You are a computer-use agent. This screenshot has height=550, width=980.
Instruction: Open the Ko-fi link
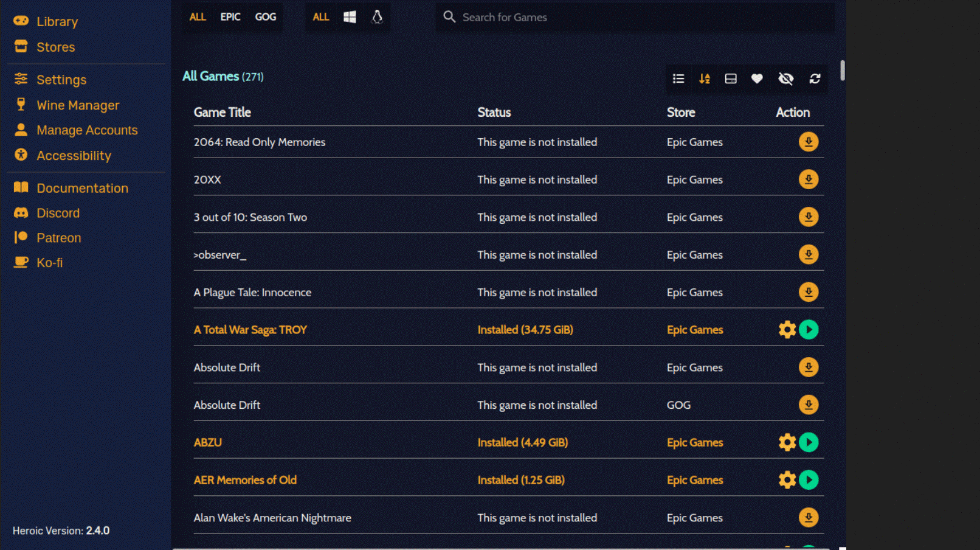click(38, 263)
